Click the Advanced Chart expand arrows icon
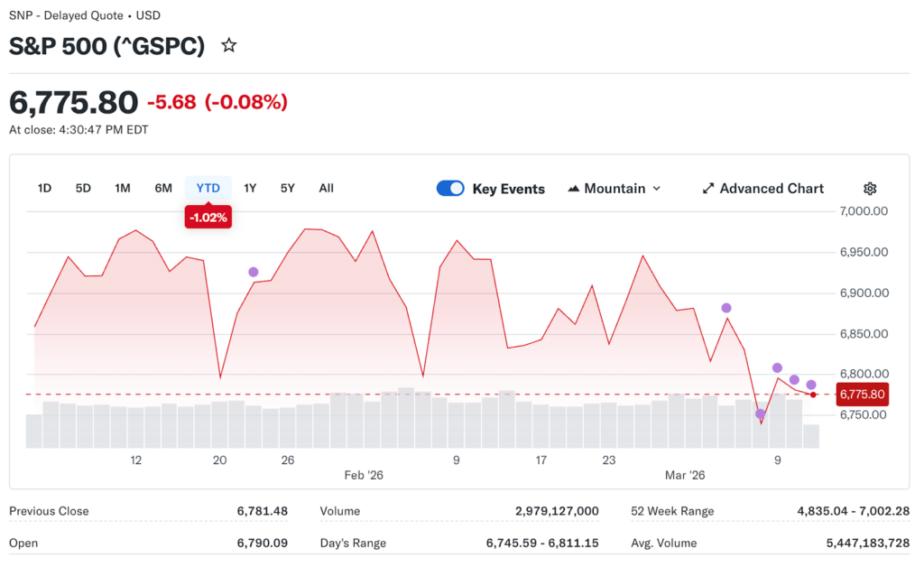Image resolution: width=924 pixels, height=567 pixels. click(708, 189)
